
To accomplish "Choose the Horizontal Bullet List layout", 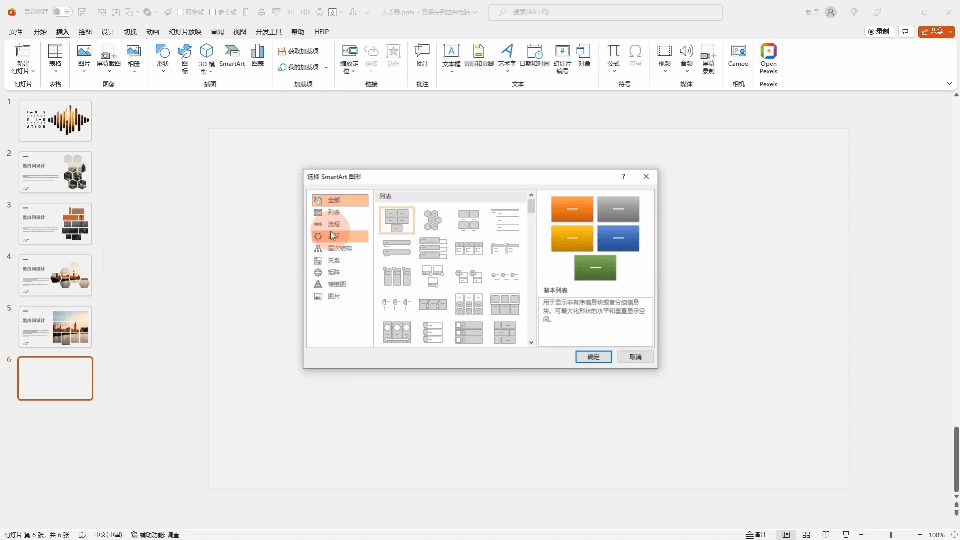I will click(x=469, y=248).
